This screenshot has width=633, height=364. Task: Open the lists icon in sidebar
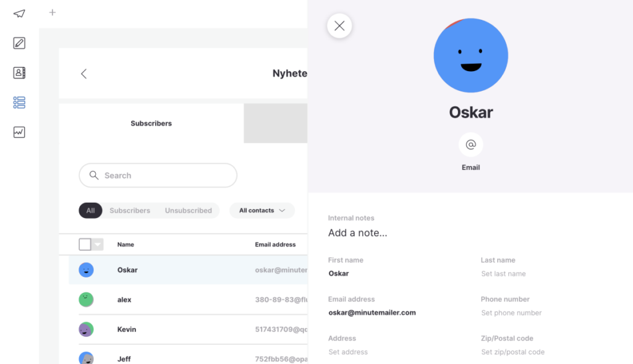click(19, 103)
